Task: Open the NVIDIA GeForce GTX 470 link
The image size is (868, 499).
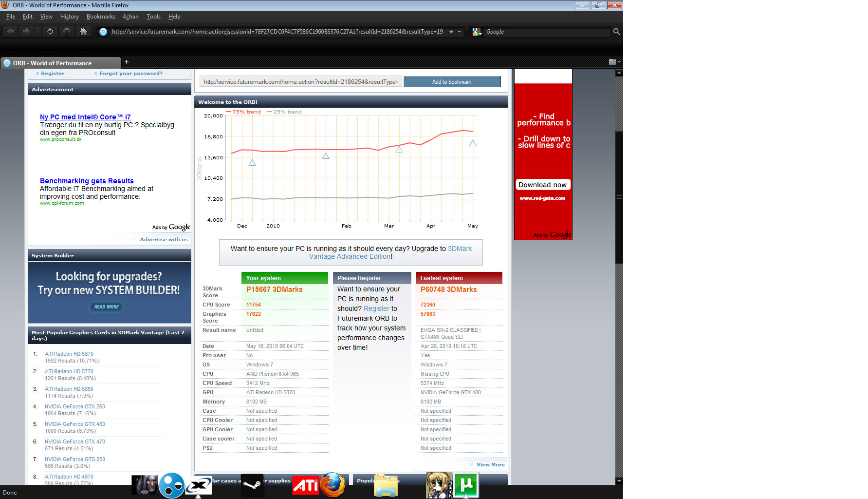Action: click(75, 442)
